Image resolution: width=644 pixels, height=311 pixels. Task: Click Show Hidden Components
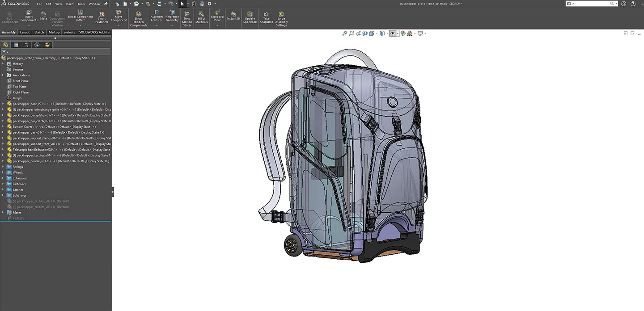tap(139, 19)
